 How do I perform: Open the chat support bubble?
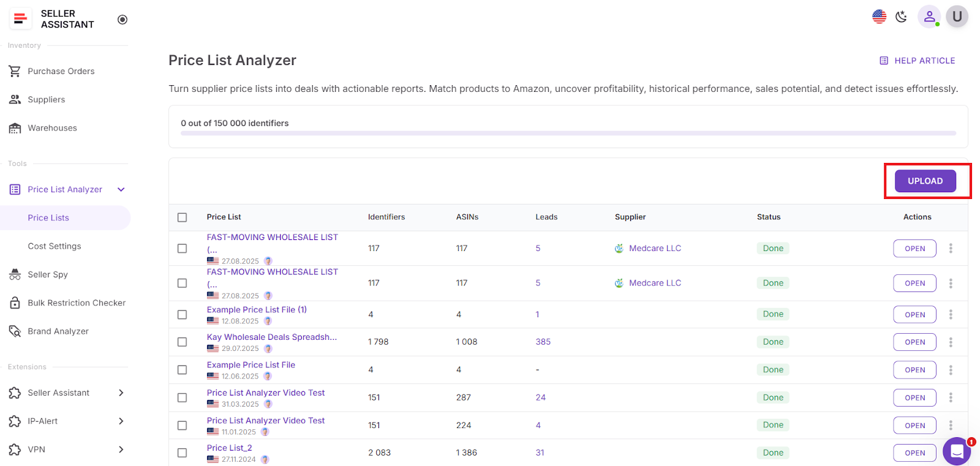click(x=957, y=452)
